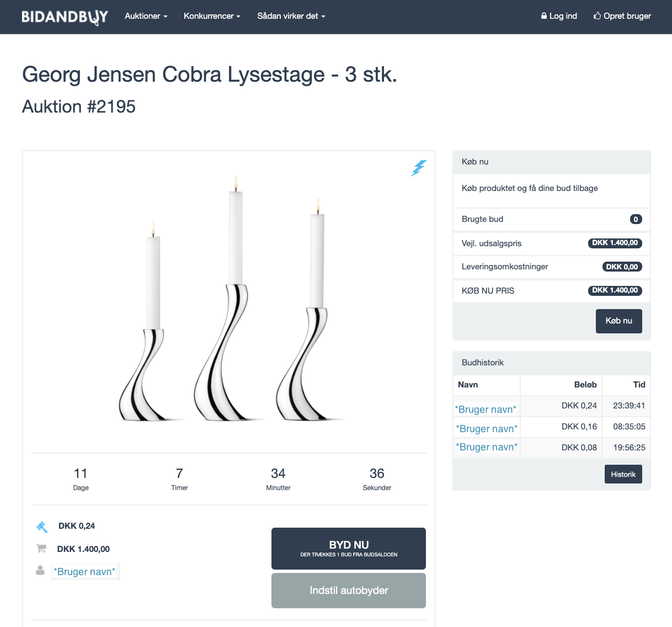Open bidder profile for DKK 0,16 bid
Screen dimensions: 672x627
pyautogui.click(x=487, y=428)
